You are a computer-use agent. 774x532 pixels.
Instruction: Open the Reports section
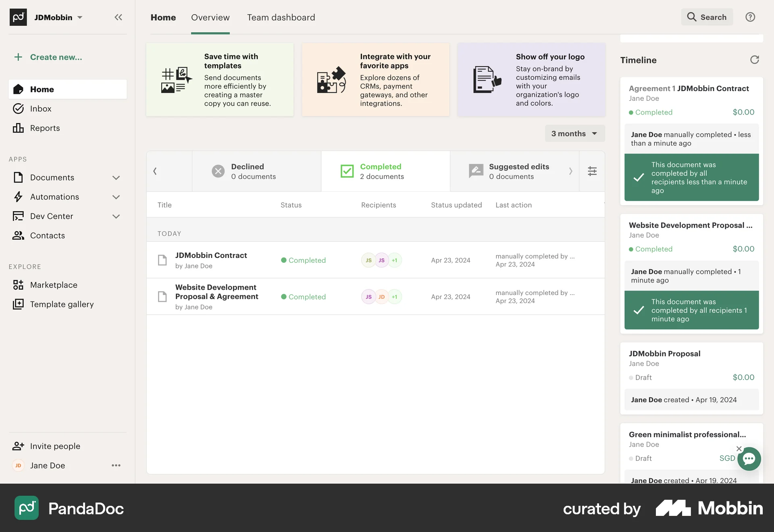[44, 128]
